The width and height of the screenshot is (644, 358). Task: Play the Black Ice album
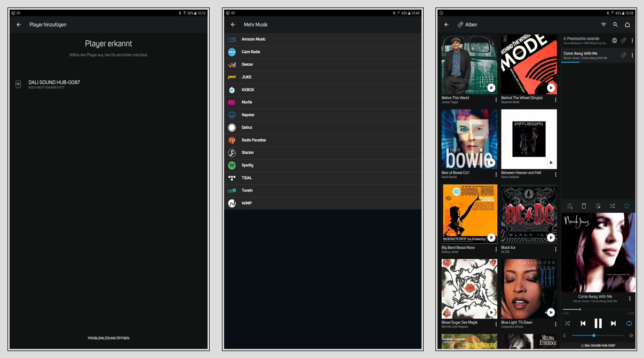click(x=551, y=237)
